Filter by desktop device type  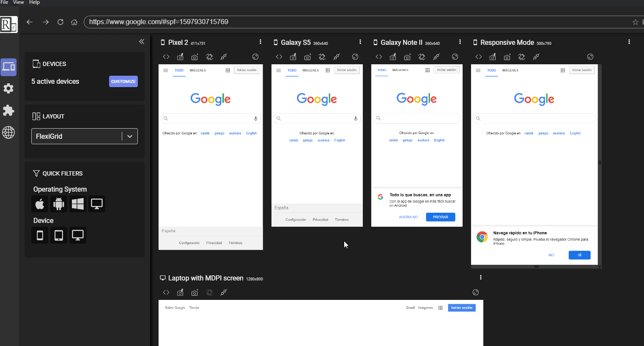tap(78, 235)
